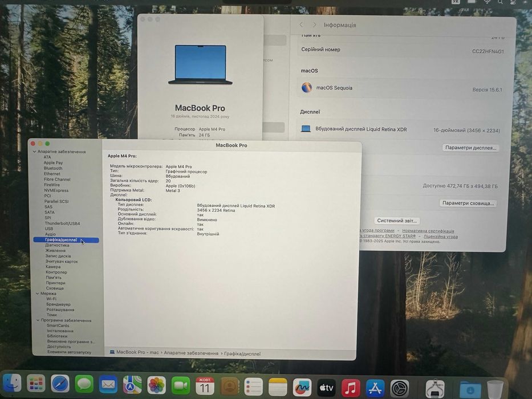Select Діагностика in the sidebar
This screenshot has height=399, width=532.
tap(58, 245)
